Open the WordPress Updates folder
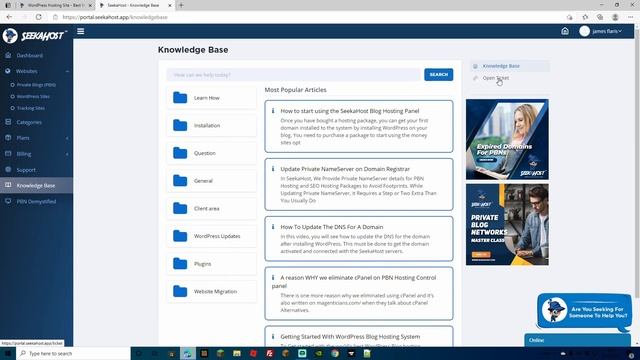The height and width of the screenshot is (360, 640). point(211,236)
